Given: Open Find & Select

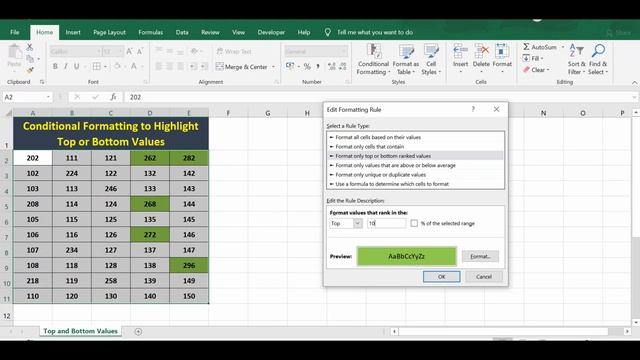Looking at the screenshot, I should (598, 60).
